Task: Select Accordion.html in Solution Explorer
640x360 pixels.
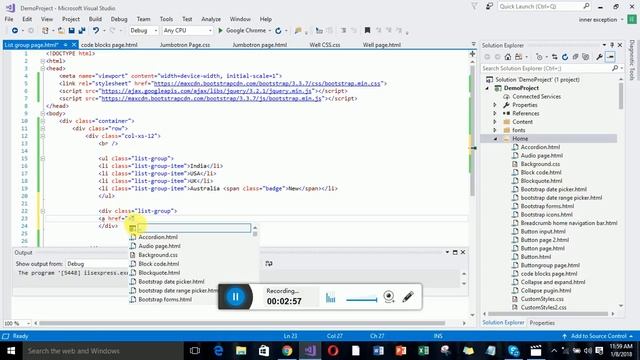Action: tap(540, 147)
